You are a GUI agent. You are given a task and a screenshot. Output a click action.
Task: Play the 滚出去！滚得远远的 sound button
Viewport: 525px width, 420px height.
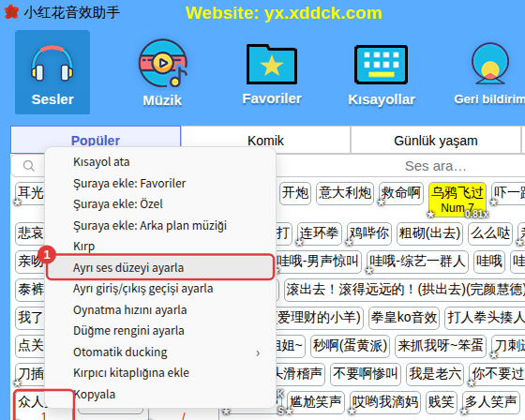pos(405,290)
